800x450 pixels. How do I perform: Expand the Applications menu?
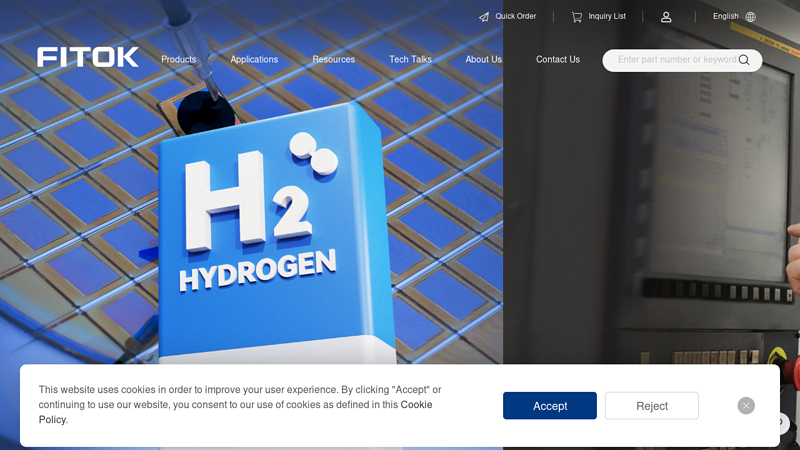tap(254, 60)
